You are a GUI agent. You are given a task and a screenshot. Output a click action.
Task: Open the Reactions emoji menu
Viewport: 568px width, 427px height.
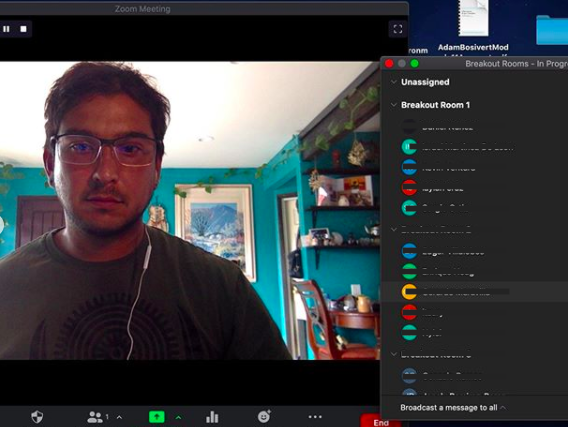[264, 416]
